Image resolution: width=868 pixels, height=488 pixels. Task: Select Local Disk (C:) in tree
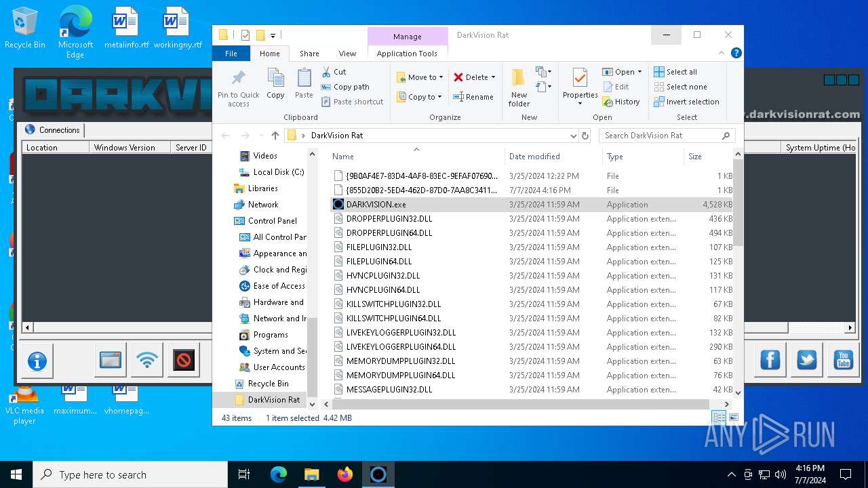click(x=272, y=172)
